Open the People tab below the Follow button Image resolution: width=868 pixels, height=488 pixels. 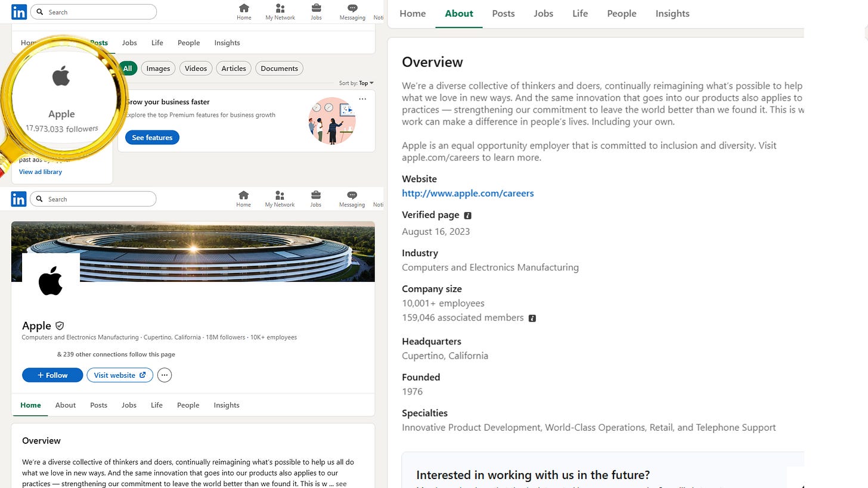pos(188,405)
